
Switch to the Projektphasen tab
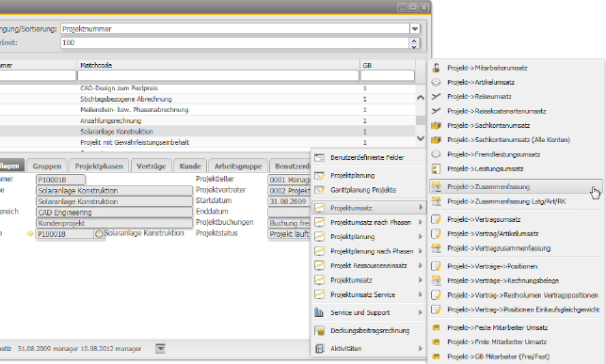pyautogui.click(x=99, y=166)
